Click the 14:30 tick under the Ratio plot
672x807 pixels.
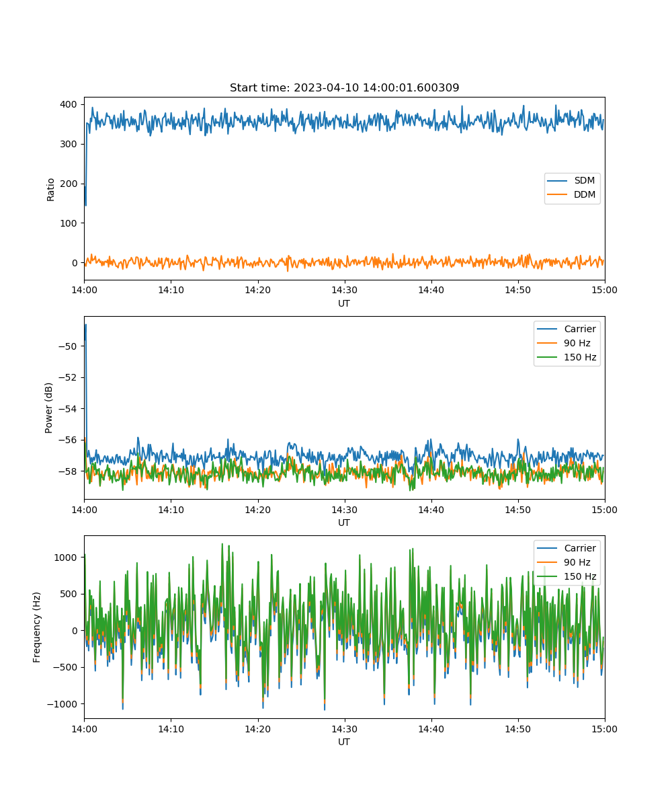tap(345, 291)
